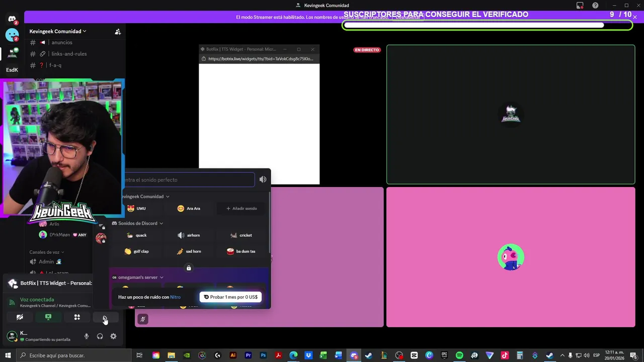Open the Kevingeek server icon in the sidebar
This screenshot has width=644, height=362.
pos(12,53)
